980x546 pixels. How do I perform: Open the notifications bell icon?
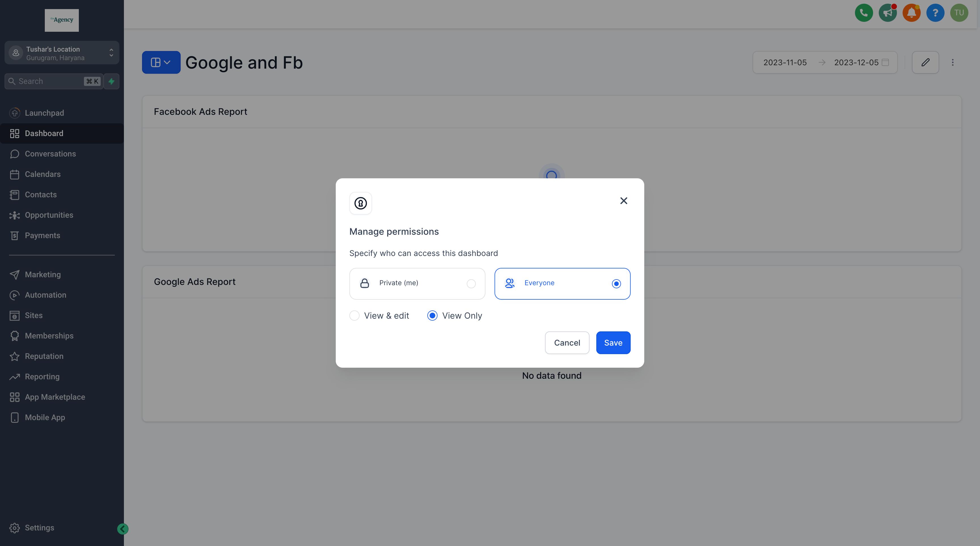(911, 13)
